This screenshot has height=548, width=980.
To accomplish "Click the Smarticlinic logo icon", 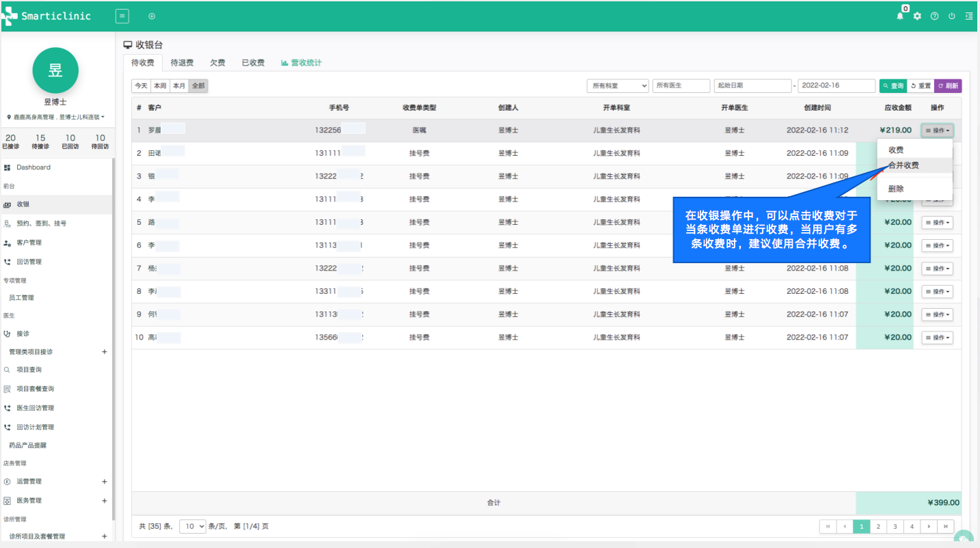I will (10, 16).
